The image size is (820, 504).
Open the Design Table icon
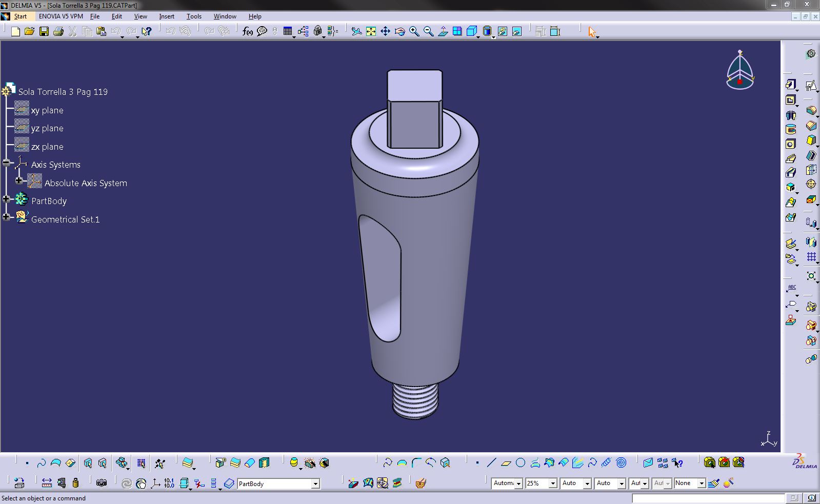[x=288, y=32]
